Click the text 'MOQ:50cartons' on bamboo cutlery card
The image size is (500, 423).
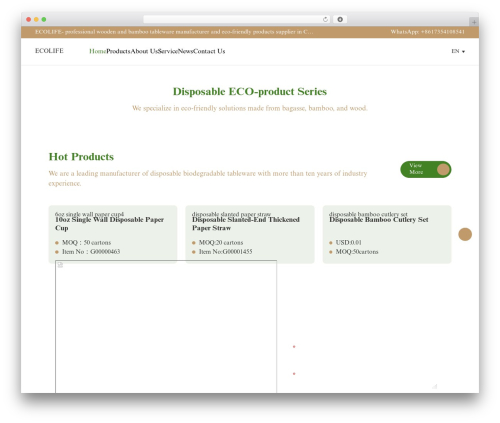(x=357, y=252)
